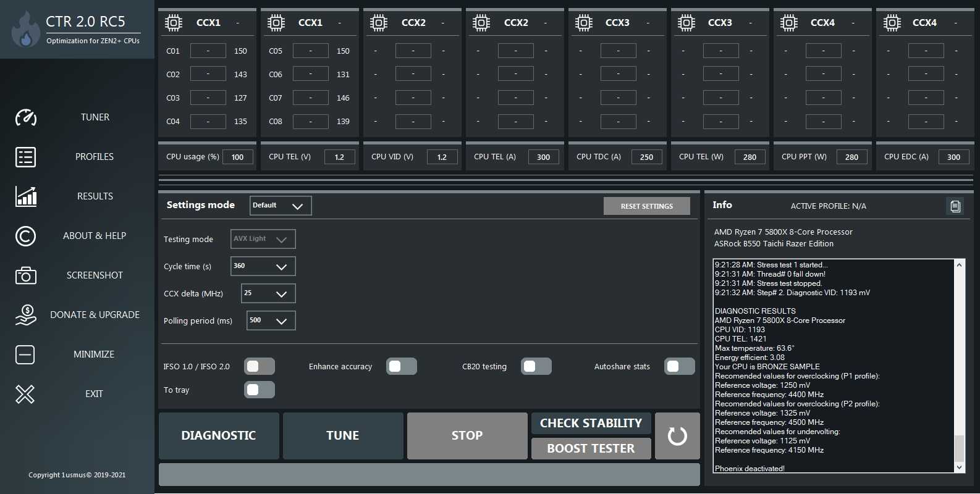Turn on CB20 testing switch

tap(536, 367)
